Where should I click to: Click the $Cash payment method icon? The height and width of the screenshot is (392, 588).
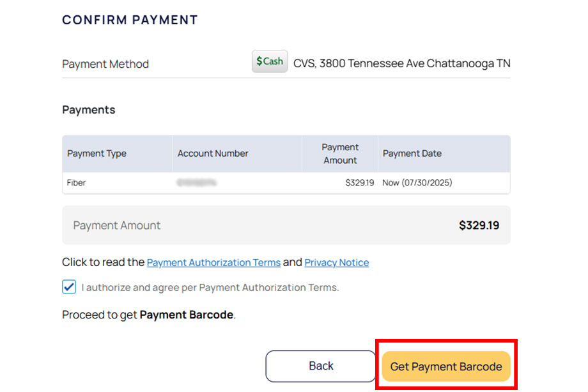pos(269,61)
